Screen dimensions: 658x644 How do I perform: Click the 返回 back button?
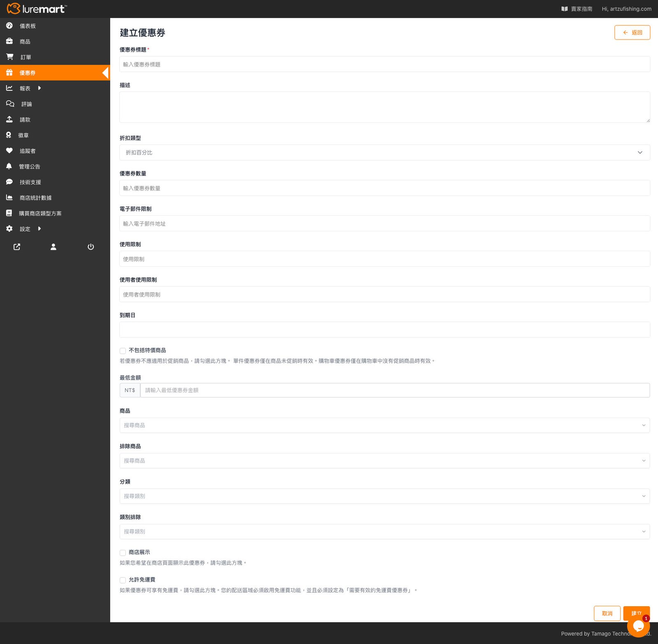pos(632,32)
